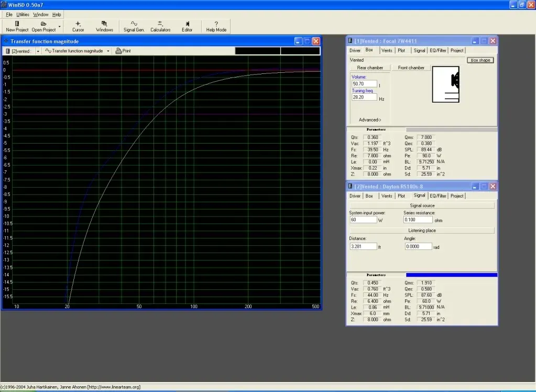Click the blue color bar in Dayton Parameters
The image size is (536, 392).
click(452, 275)
